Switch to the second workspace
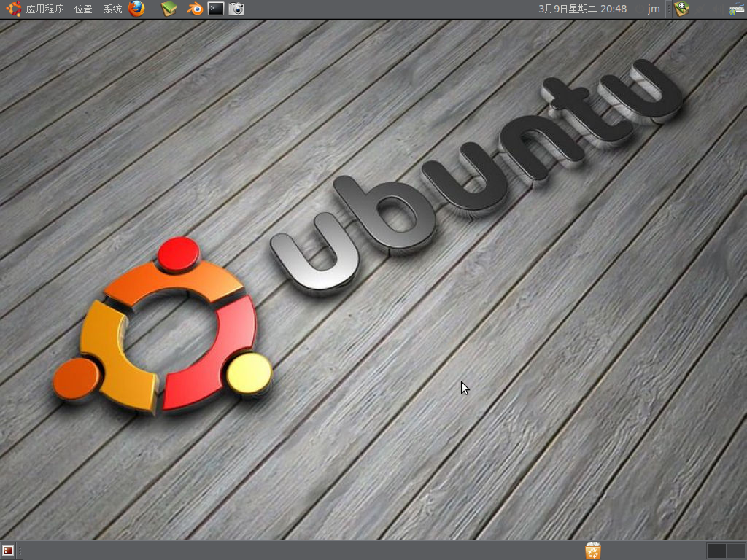This screenshot has height=560, width=747. click(735, 551)
